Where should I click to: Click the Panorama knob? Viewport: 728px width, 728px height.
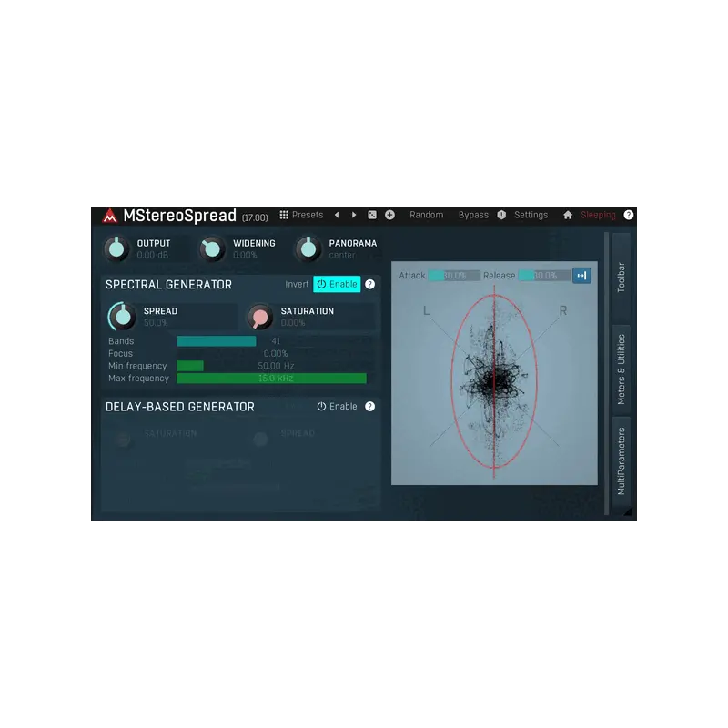[308, 248]
